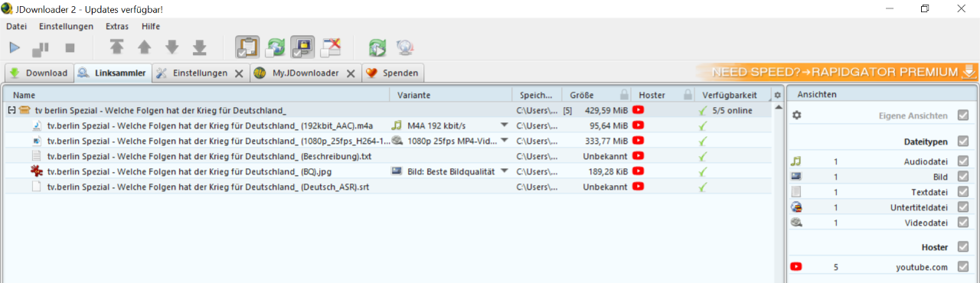Toggle the youtube.com filter checkbox
980x283 pixels.
point(963,267)
